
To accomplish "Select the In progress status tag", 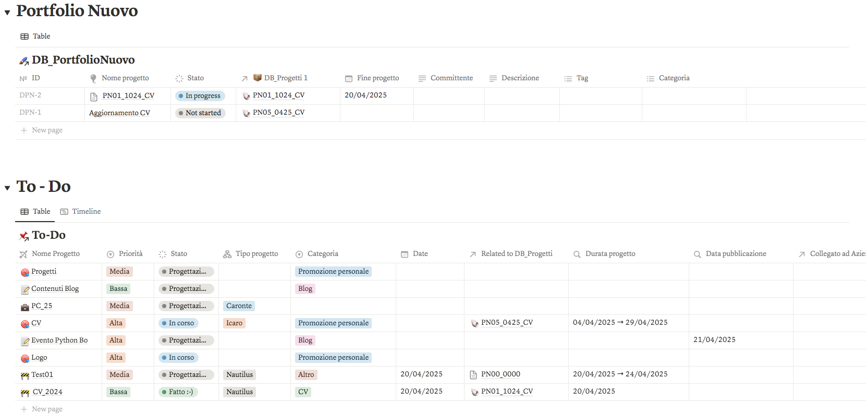I will click(x=200, y=96).
